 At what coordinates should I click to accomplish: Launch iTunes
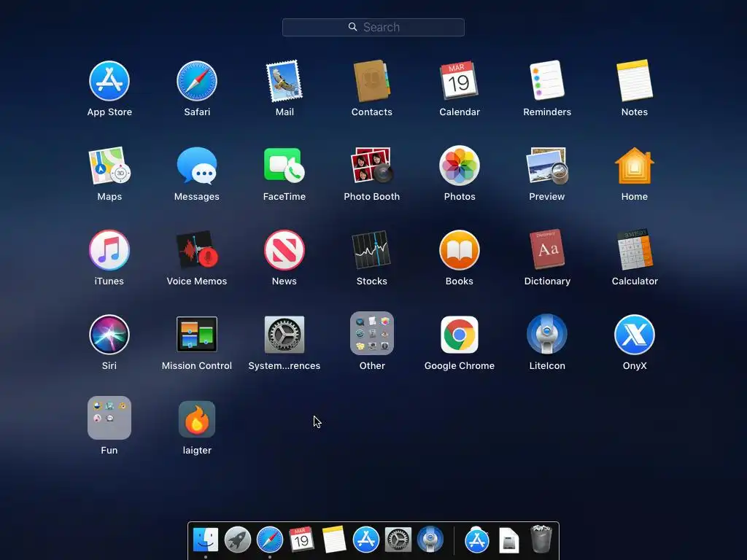click(109, 250)
